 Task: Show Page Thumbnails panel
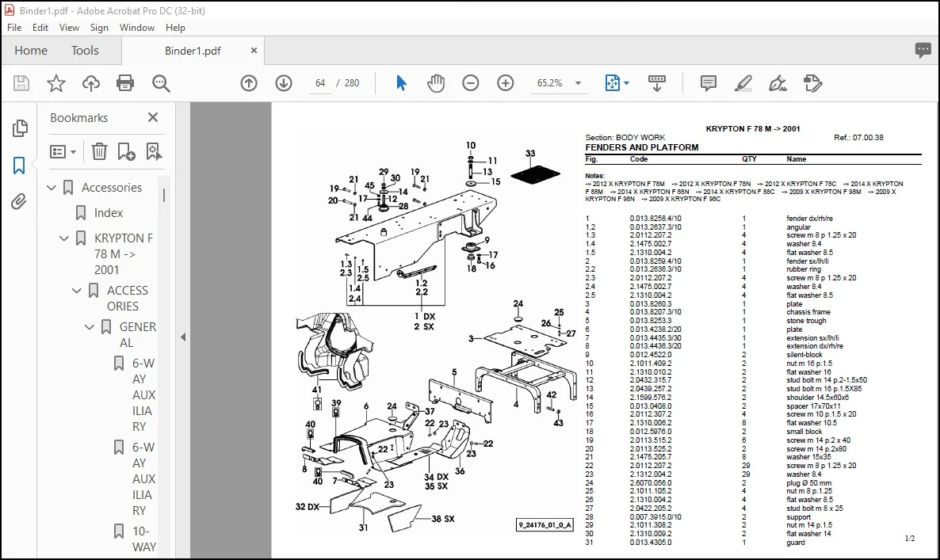pos(19,128)
